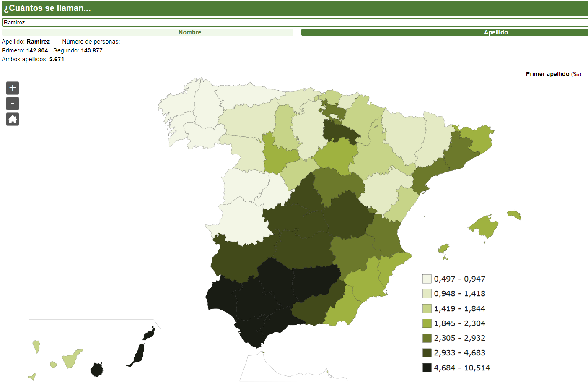
Task: Select the 0,497 - 0,947 legend swatch
Action: click(x=427, y=279)
